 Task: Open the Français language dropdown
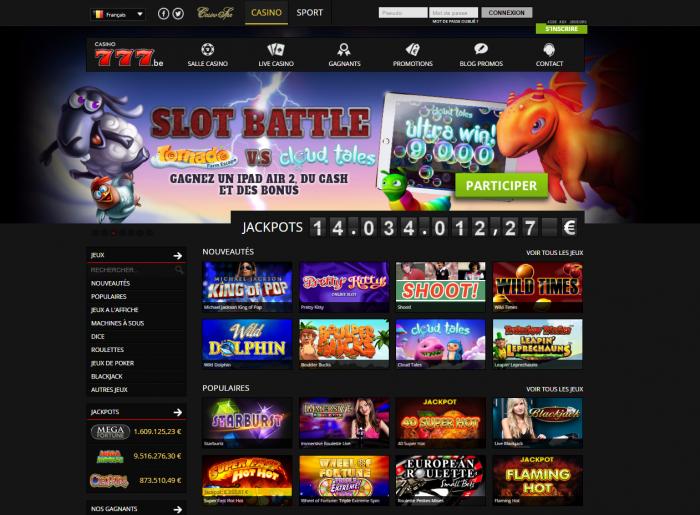coord(118,14)
